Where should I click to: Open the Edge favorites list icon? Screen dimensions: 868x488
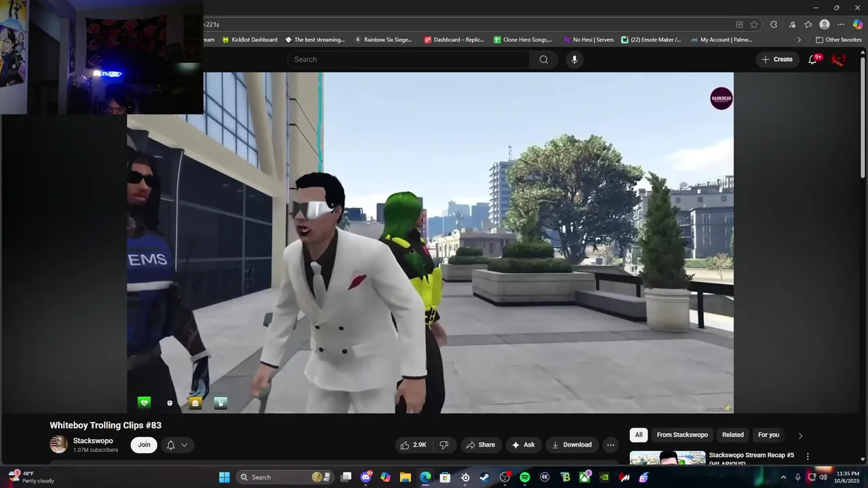[808, 24]
